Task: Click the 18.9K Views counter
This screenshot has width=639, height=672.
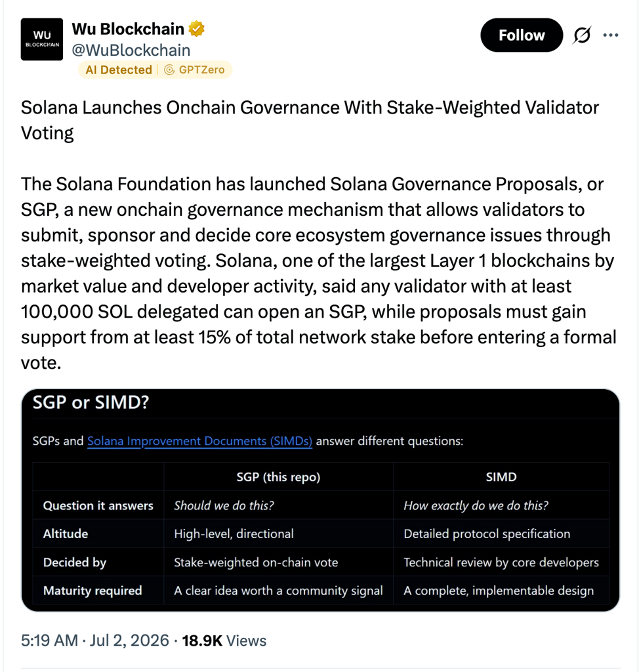Action: (224, 640)
